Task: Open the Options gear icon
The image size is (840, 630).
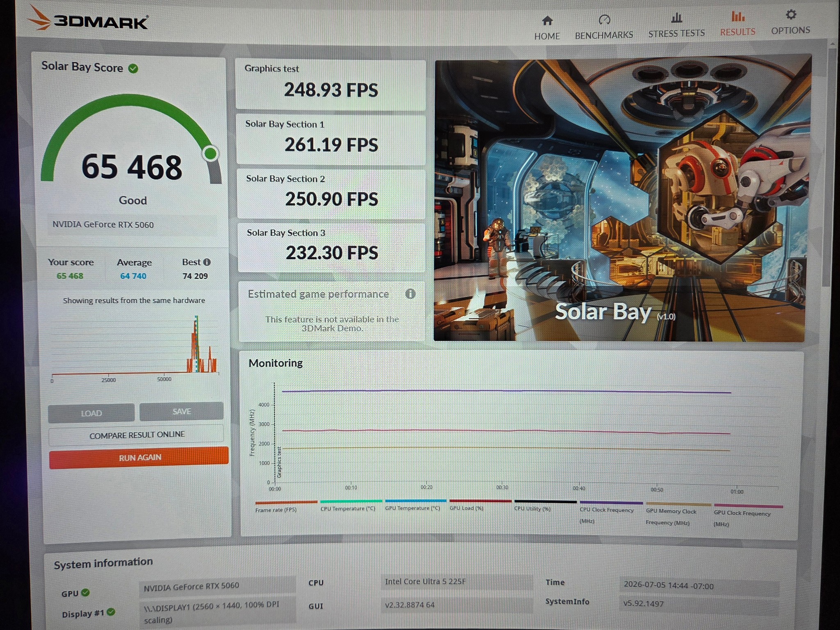Action: pos(791,15)
